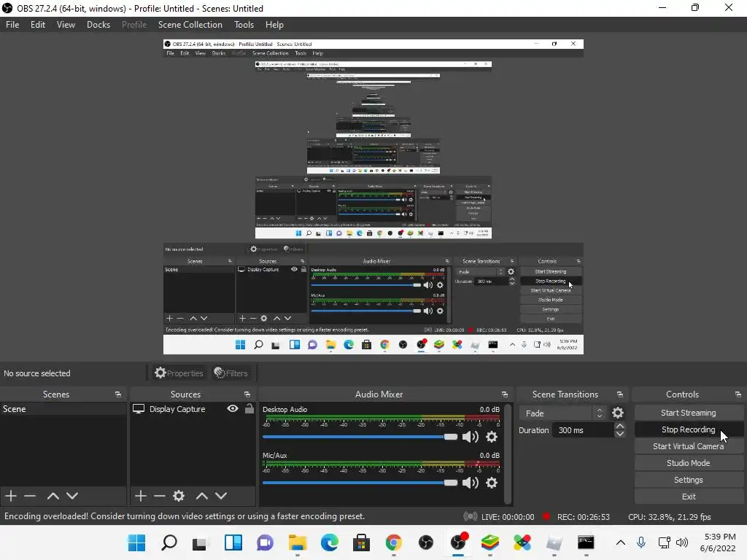The height and width of the screenshot is (560, 747).
Task: Click the taskbar microphone tray icon
Action: click(x=641, y=542)
